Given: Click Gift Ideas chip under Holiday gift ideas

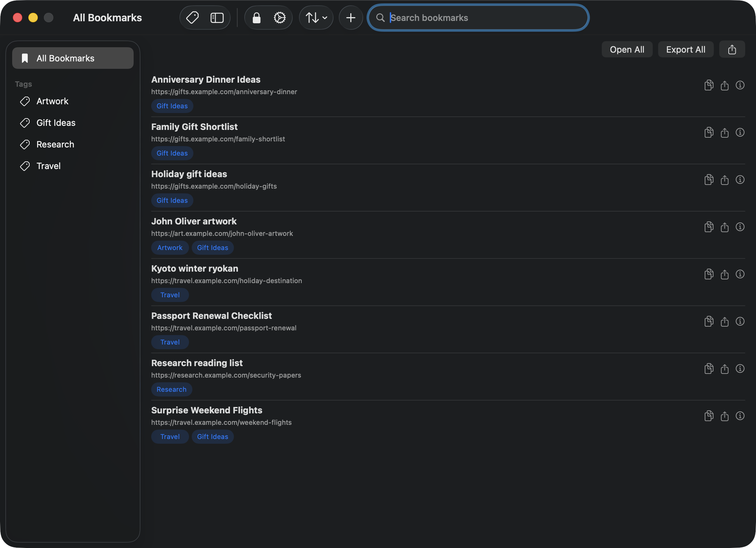Looking at the screenshot, I should coord(172,200).
